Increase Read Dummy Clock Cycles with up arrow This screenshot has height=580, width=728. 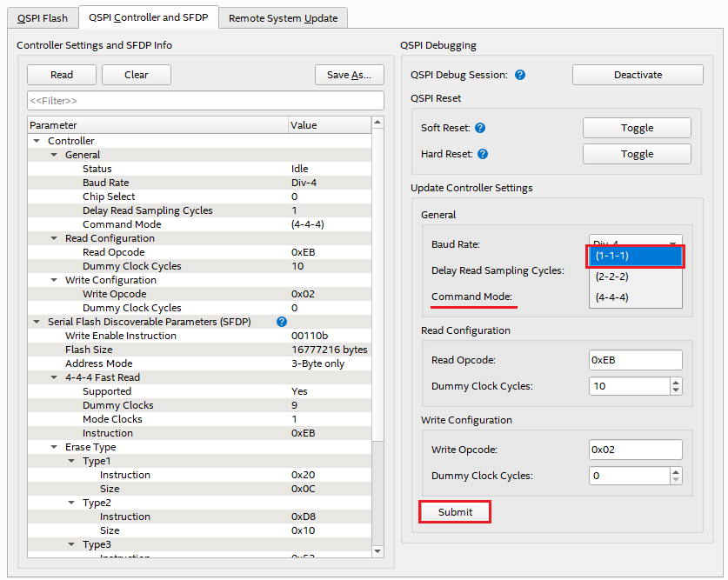[x=676, y=381]
